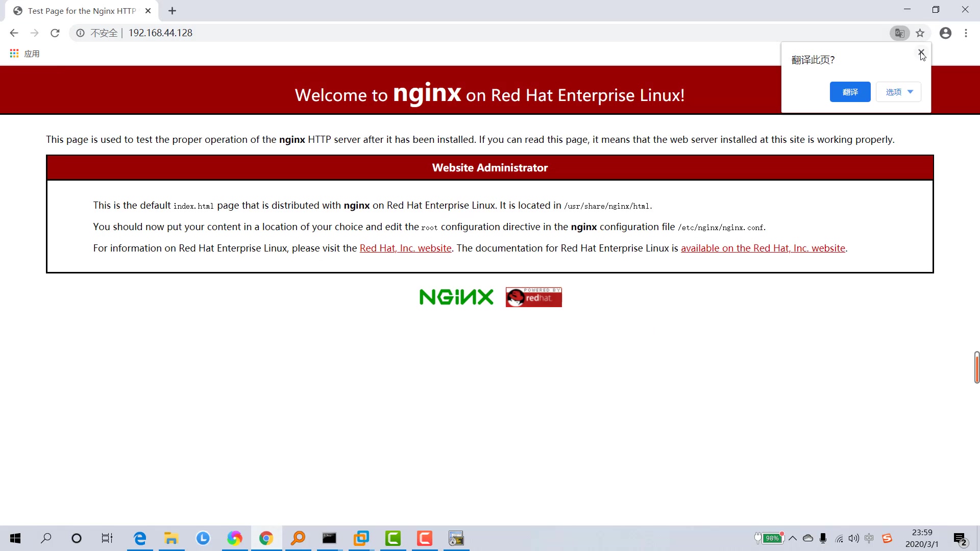The width and height of the screenshot is (980, 551).
Task: Click Windows Start menu icon
Action: (15, 538)
